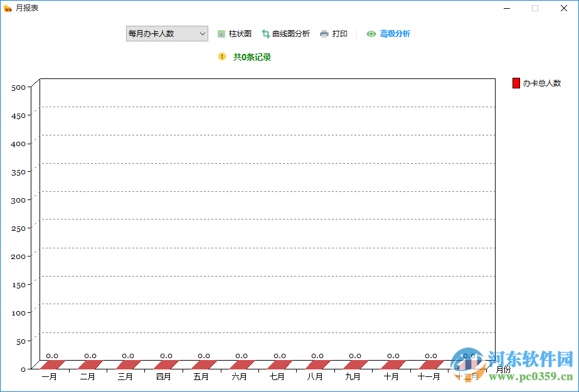Click the green eye icon for 高级分析

(370, 34)
